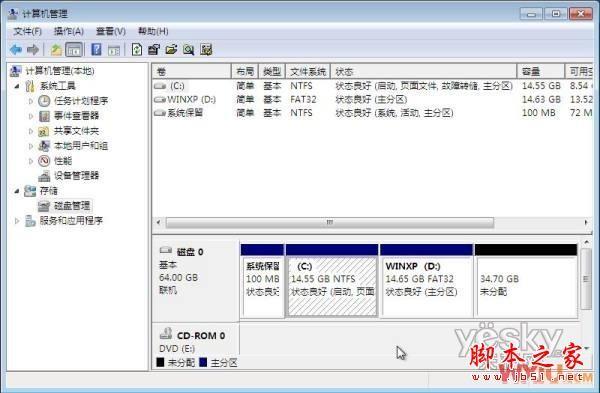The image size is (600, 393).
Task: Click the Refresh toolbar icon
Action: [137, 50]
